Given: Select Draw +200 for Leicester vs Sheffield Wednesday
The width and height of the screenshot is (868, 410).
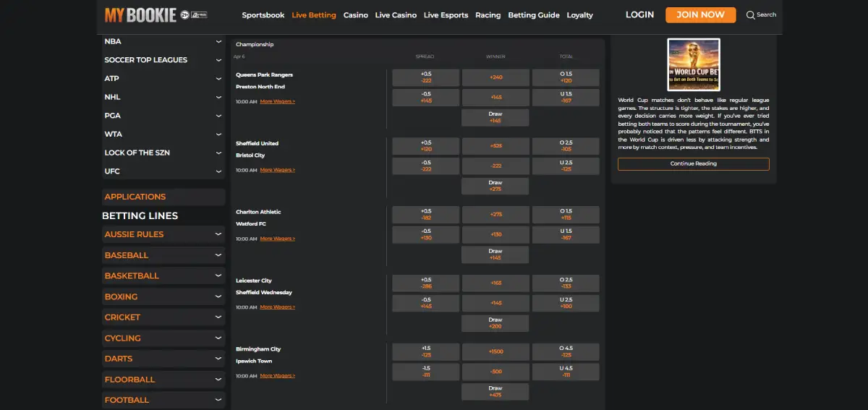Looking at the screenshot, I should pos(495,323).
